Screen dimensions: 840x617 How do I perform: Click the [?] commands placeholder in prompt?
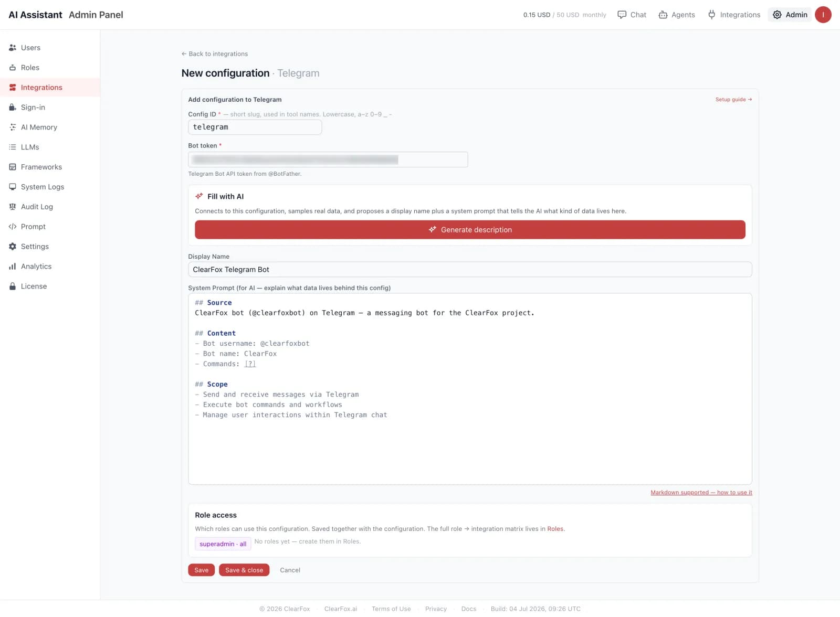pos(250,364)
